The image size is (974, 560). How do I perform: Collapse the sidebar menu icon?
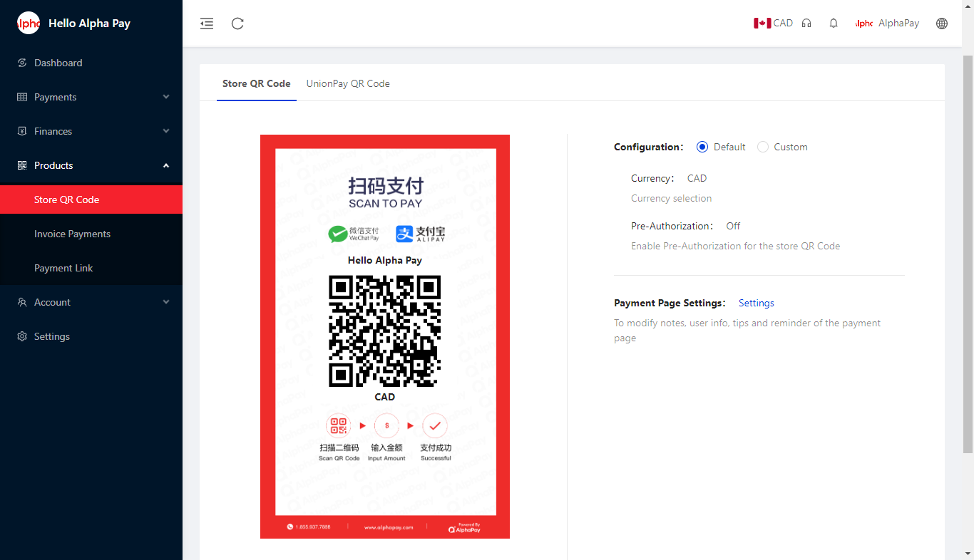(x=207, y=24)
